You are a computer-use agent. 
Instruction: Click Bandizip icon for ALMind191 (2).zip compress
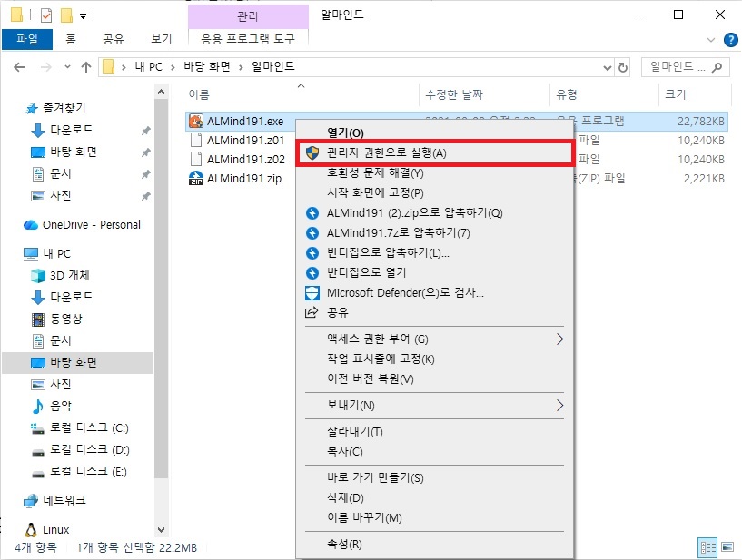pyautogui.click(x=312, y=213)
